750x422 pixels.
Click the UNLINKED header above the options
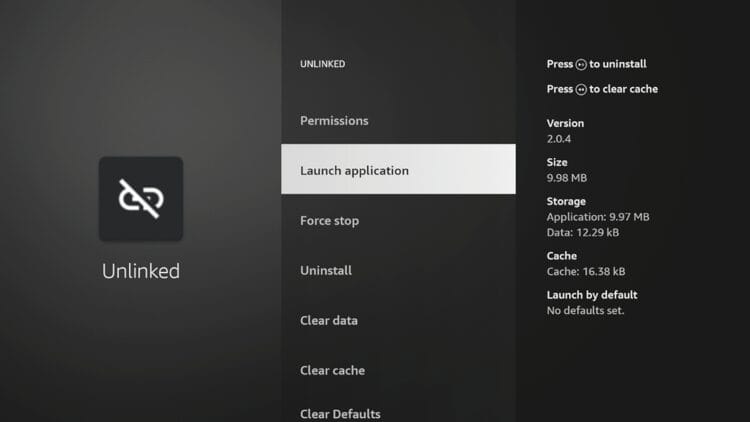pyautogui.click(x=322, y=64)
